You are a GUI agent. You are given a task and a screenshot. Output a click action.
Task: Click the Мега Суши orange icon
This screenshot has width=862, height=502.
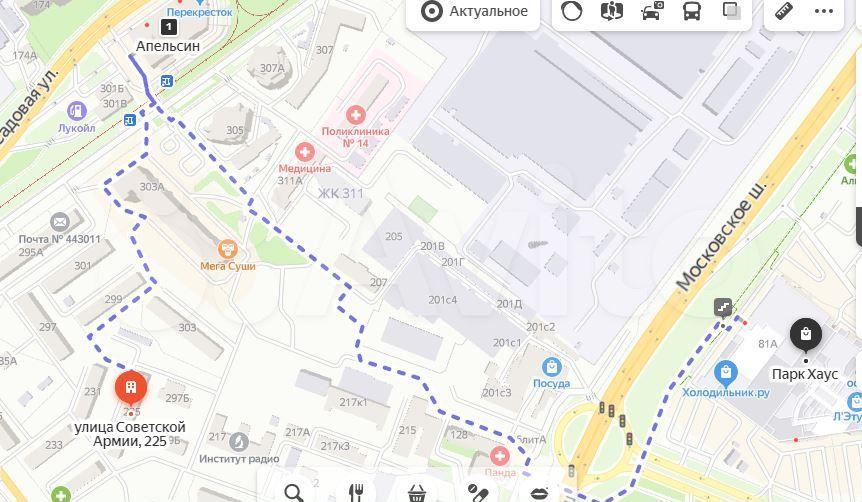pyautogui.click(x=228, y=250)
